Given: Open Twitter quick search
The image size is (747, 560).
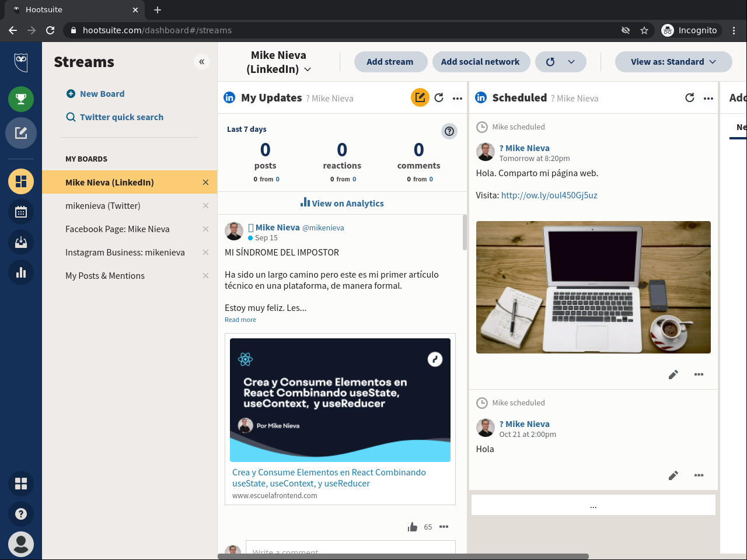Looking at the screenshot, I should (115, 117).
